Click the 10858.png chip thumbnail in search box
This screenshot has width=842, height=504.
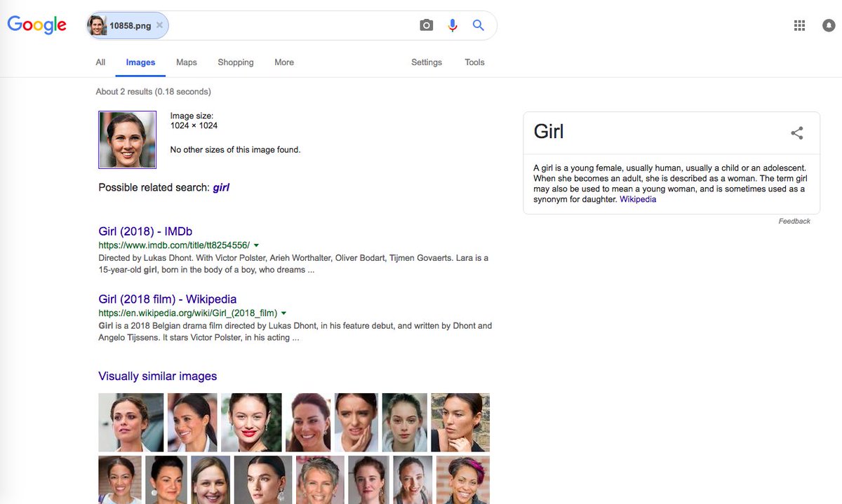(x=98, y=25)
